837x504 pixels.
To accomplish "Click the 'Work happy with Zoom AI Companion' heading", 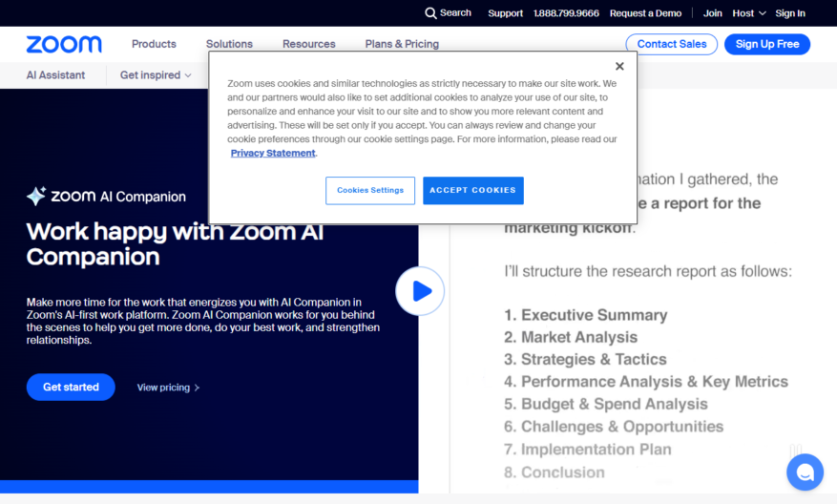I will (x=175, y=244).
